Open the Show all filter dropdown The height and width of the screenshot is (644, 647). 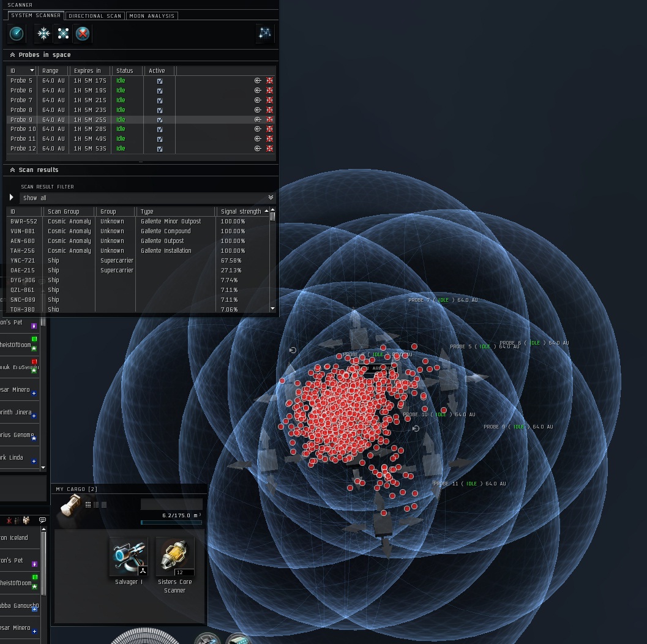tap(146, 198)
